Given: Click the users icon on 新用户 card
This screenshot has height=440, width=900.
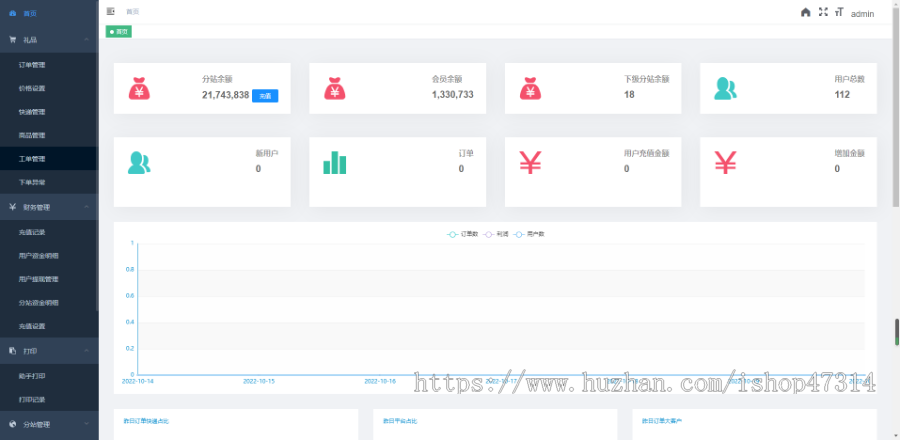Looking at the screenshot, I should coord(139,163).
